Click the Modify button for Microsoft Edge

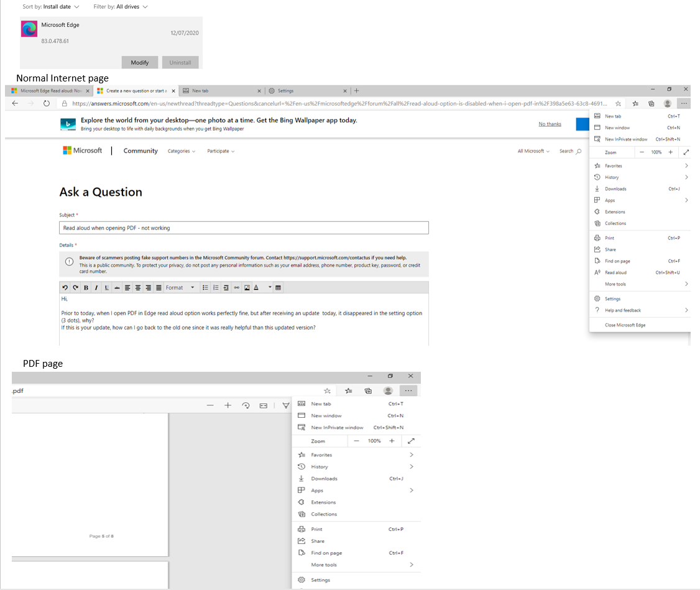click(140, 62)
